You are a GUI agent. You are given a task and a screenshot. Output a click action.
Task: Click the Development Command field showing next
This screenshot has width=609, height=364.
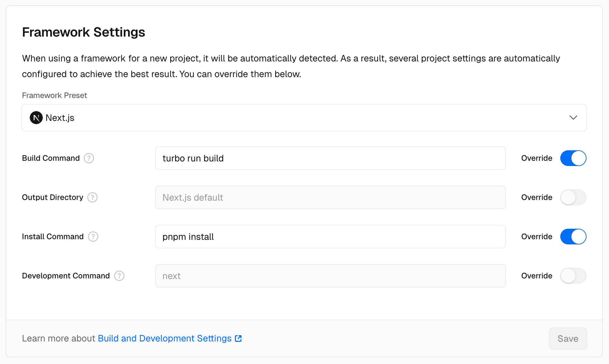point(330,276)
